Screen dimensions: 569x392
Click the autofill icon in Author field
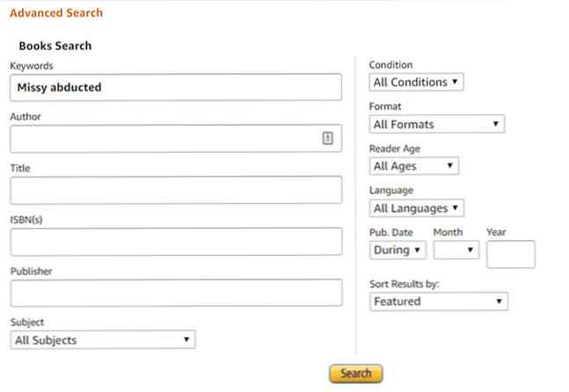coord(327,138)
